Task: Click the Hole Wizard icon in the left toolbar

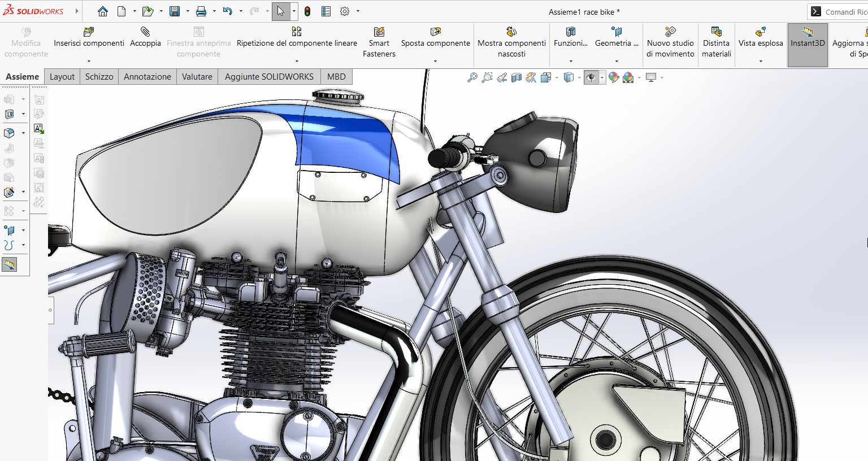Action: (9, 192)
